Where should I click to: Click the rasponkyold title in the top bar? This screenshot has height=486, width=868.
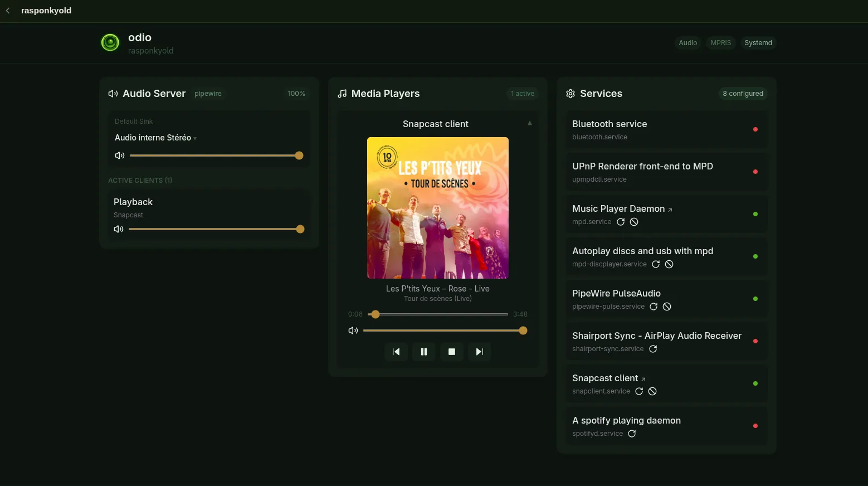point(46,11)
